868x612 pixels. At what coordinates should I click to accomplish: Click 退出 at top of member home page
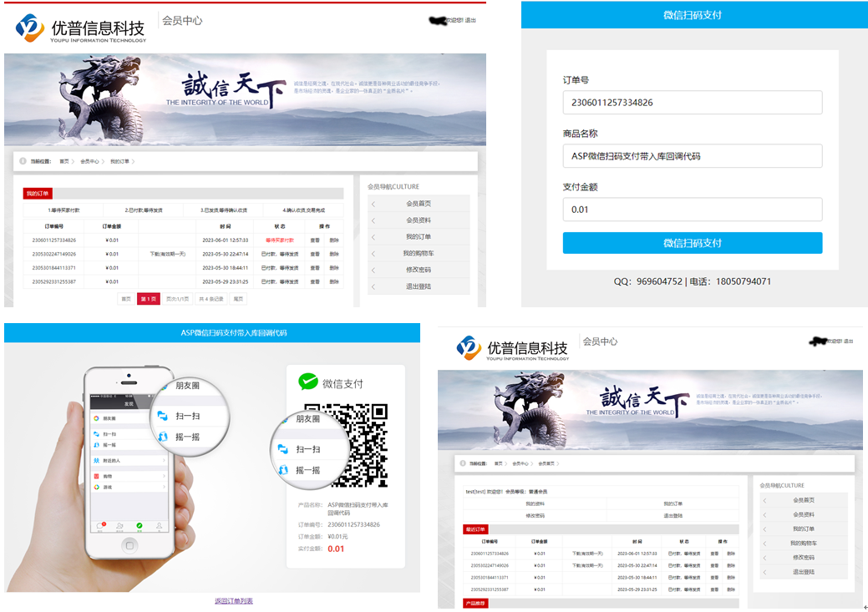point(848,341)
